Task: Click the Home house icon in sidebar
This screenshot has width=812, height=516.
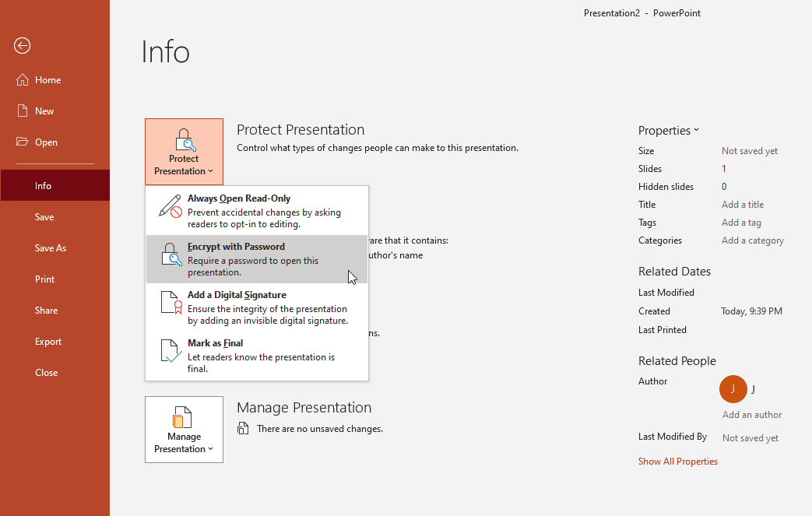Action: [x=23, y=79]
